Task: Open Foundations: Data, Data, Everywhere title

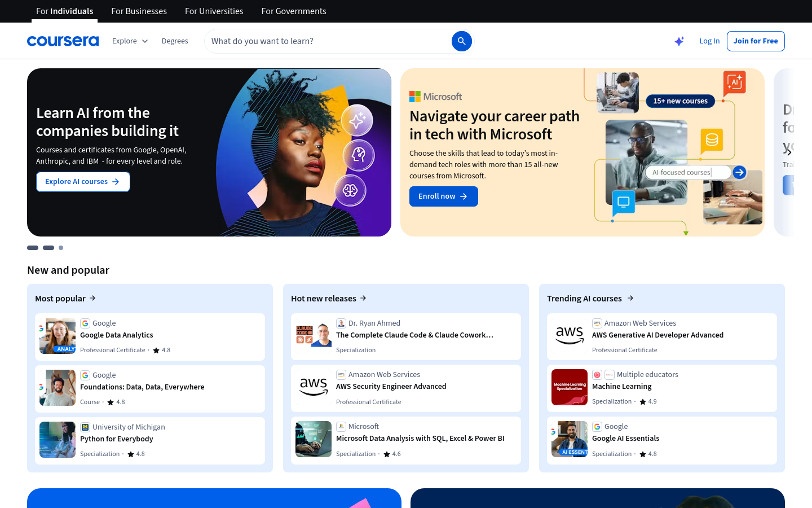Action: 142,387
